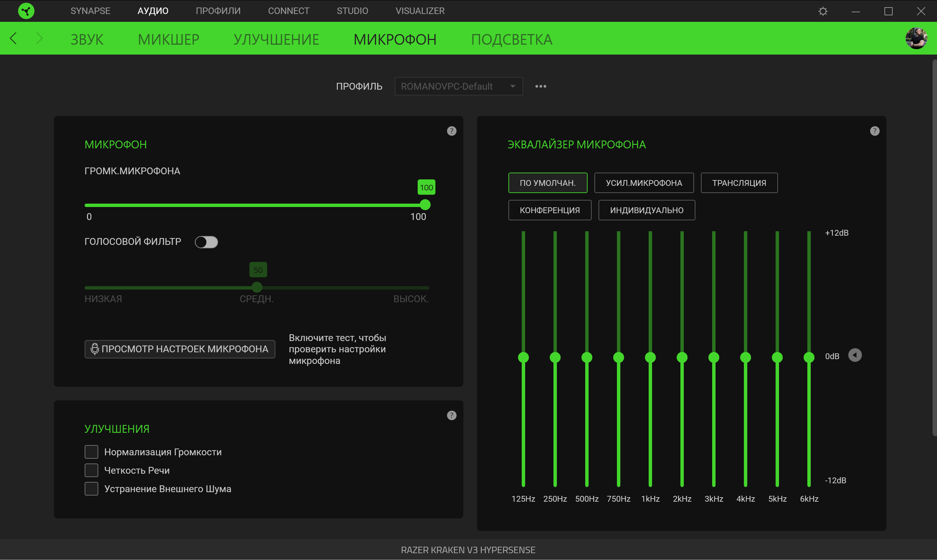937x560 pixels.
Task: Click the forward navigation arrow
Action: 39,39
